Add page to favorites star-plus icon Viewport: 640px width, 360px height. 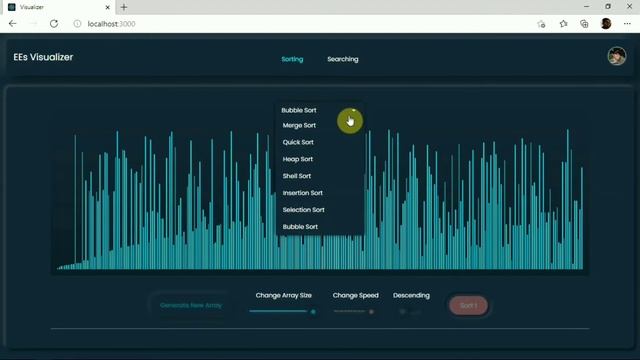[x=541, y=24]
